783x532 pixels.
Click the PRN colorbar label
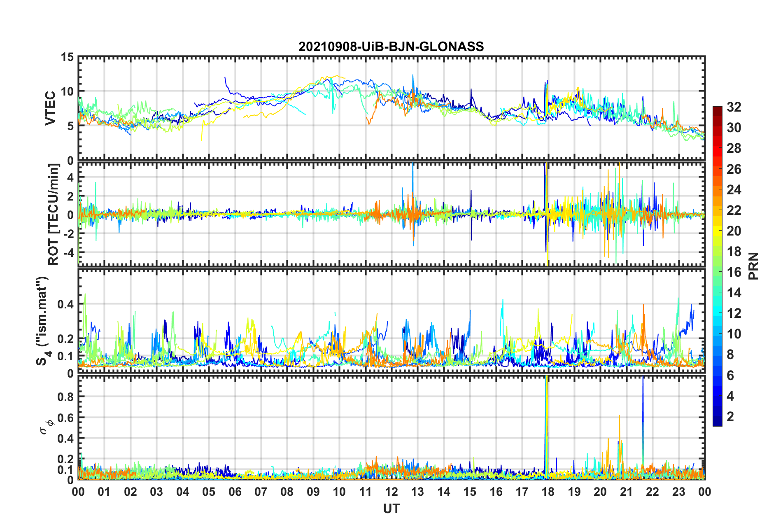pyautogui.click(x=753, y=266)
